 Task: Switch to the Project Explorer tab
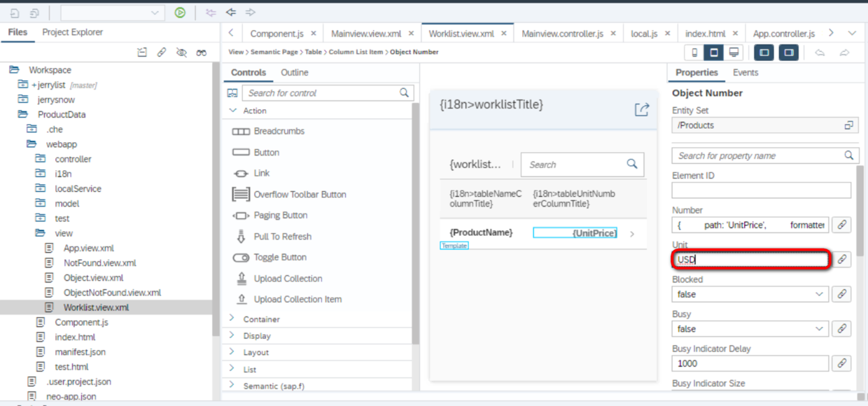(72, 32)
